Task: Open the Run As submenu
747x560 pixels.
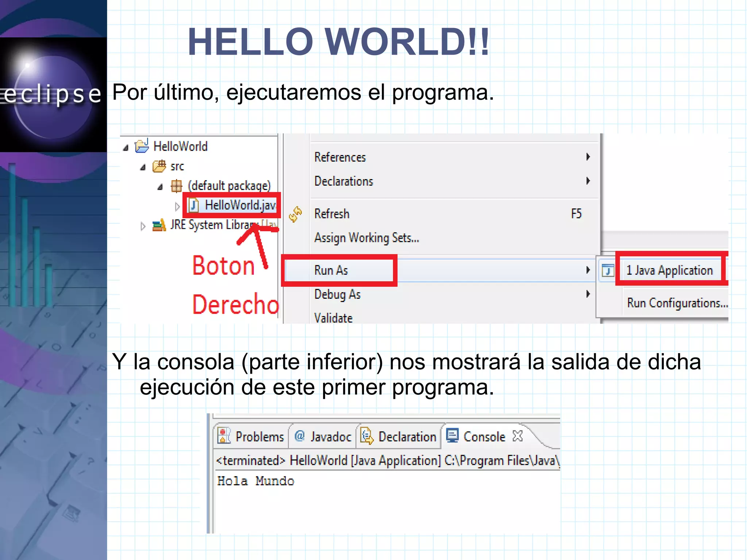Action: click(331, 270)
